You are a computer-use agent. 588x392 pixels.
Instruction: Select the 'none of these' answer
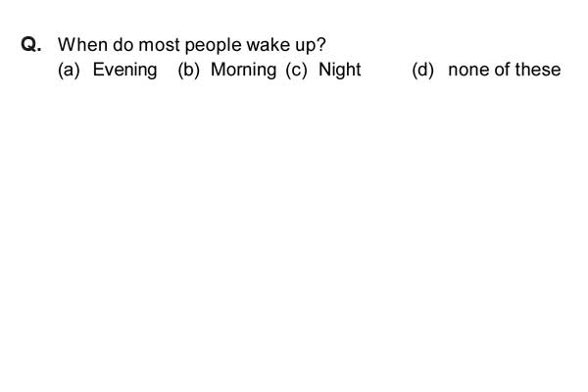(505, 70)
